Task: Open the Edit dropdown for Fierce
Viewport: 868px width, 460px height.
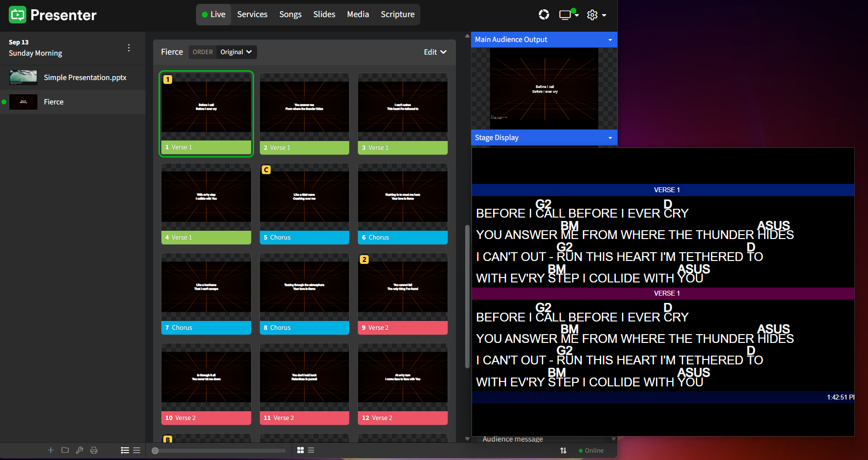Action: pyautogui.click(x=435, y=52)
